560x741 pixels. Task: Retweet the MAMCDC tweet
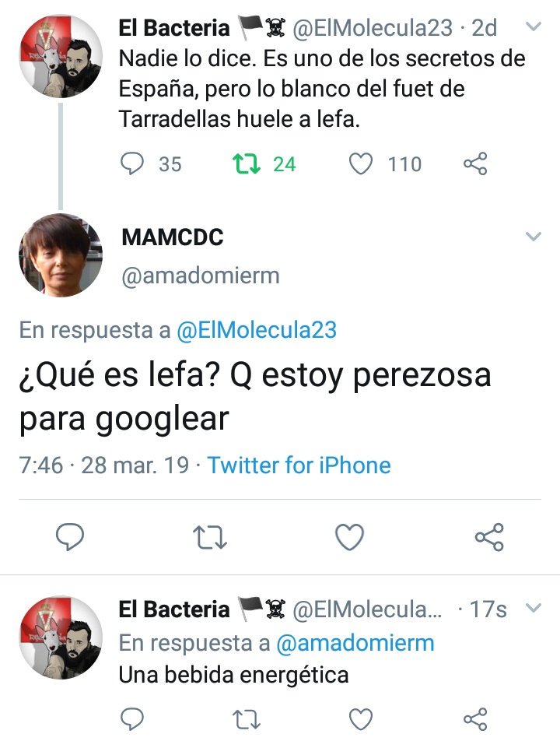[210, 537]
